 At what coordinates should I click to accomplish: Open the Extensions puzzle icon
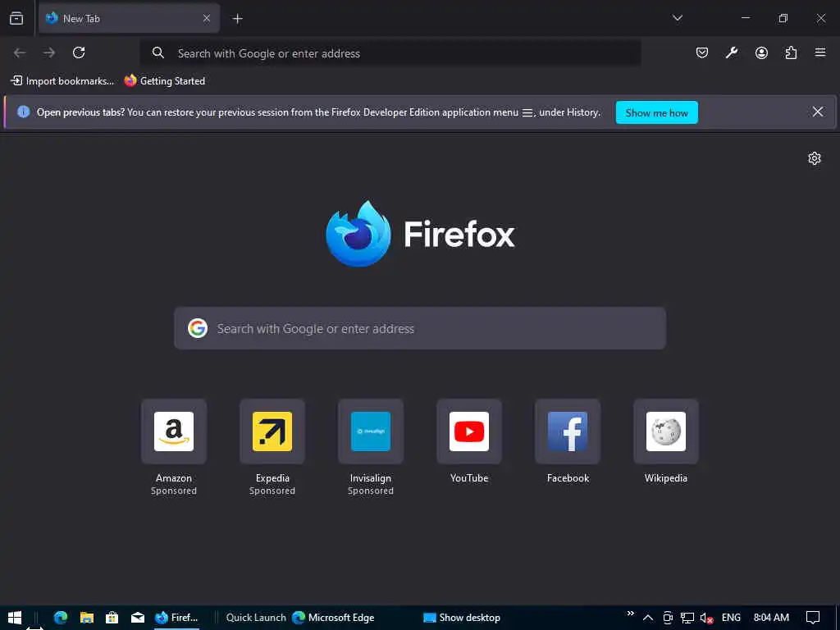pos(791,52)
